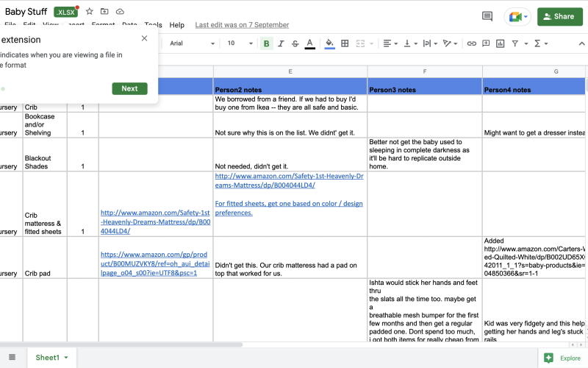
Task: Toggle bold formatting
Action: click(x=266, y=43)
